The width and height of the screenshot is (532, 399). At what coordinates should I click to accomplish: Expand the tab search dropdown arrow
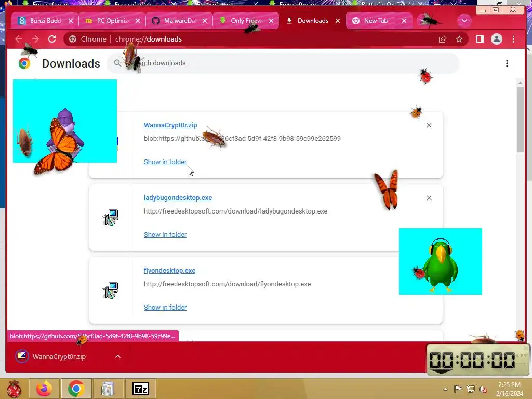tap(464, 21)
